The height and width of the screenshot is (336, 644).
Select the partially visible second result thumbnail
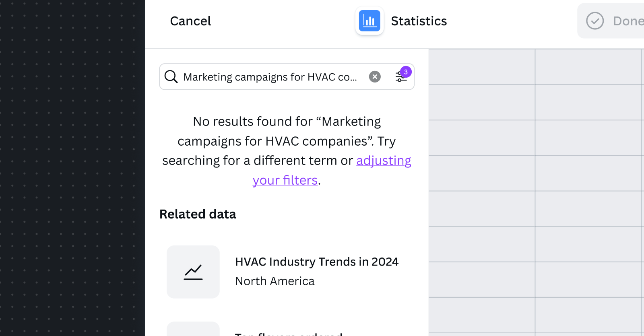193,329
